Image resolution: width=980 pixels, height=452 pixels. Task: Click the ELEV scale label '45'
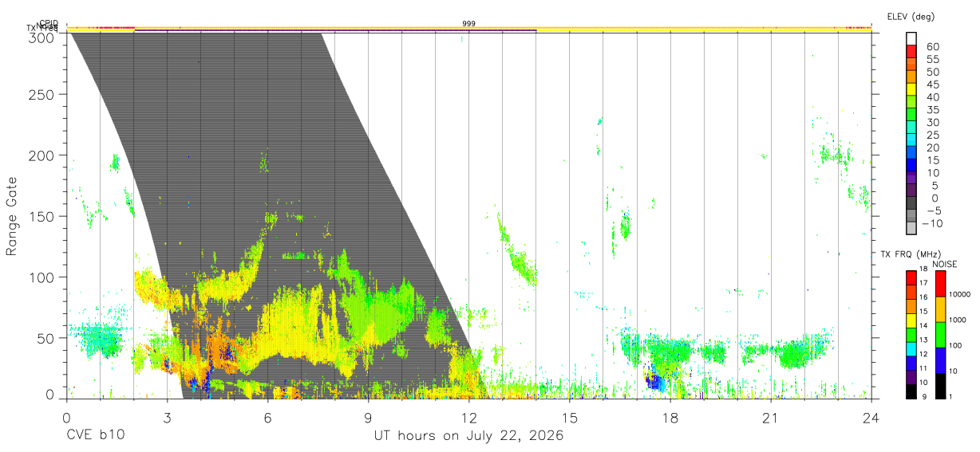pyautogui.click(x=932, y=85)
